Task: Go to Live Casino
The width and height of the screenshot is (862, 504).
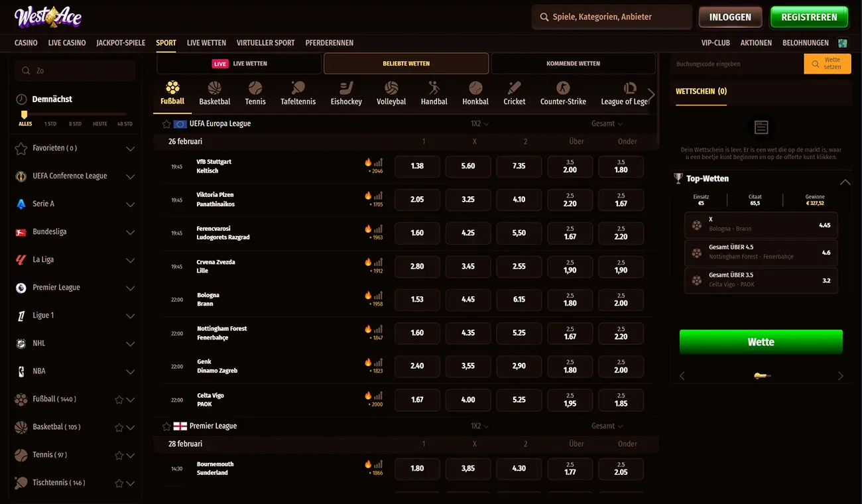Action: pos(67,43)
